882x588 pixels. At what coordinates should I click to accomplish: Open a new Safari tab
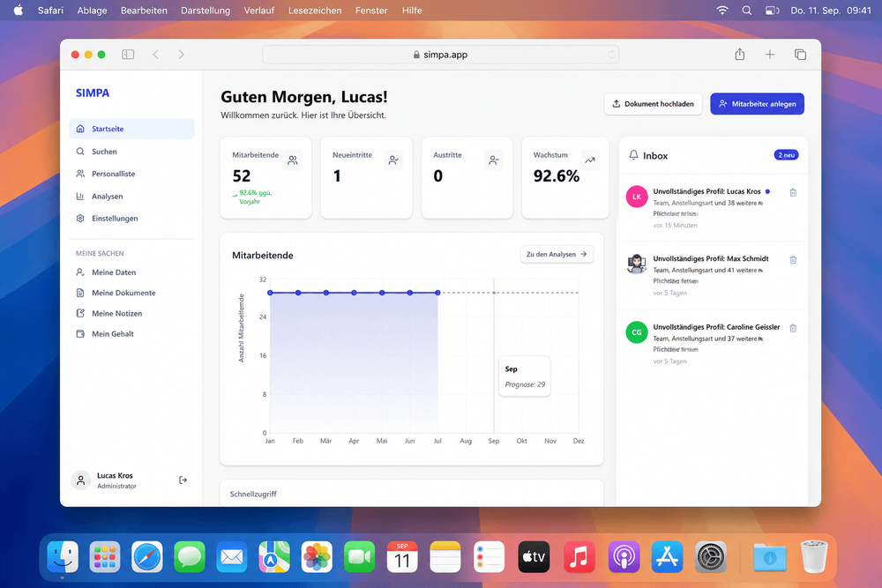click(x=769, y=55)
